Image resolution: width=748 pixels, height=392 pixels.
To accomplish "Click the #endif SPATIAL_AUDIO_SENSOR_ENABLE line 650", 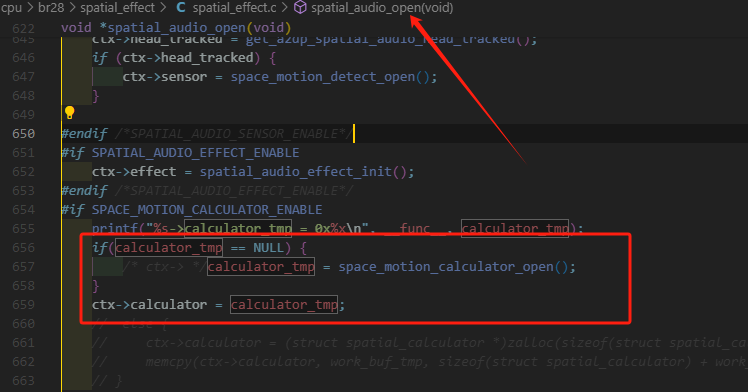I will coord(207,134).
